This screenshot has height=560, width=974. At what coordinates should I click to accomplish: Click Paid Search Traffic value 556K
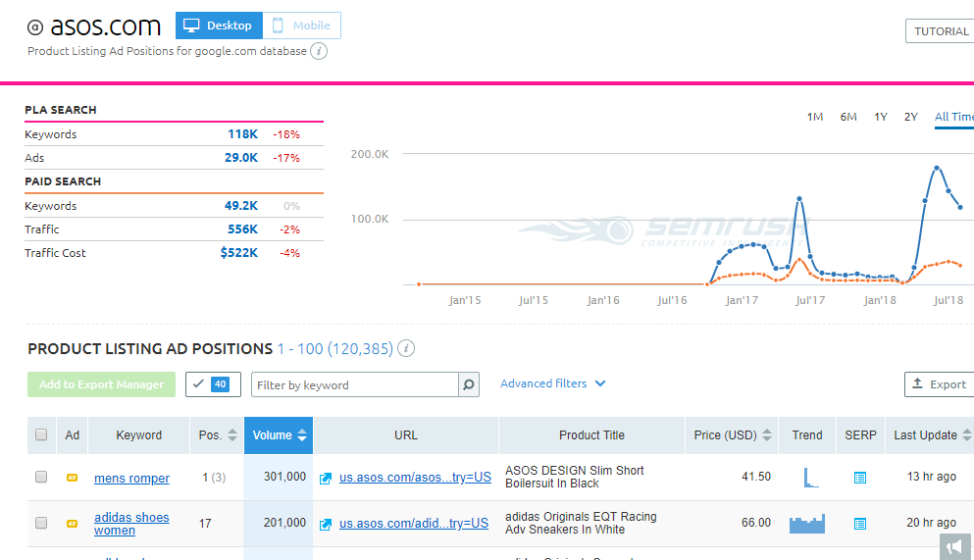point(242,229)
